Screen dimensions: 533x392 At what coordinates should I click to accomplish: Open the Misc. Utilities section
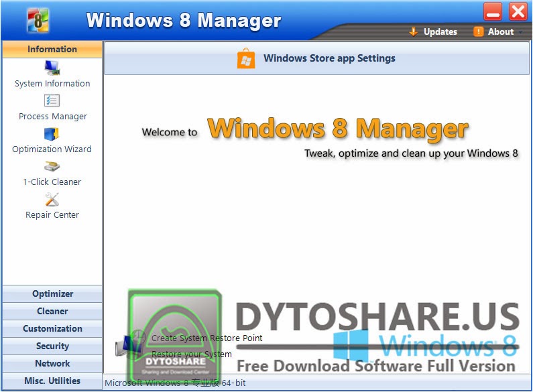tap(52, 381)
